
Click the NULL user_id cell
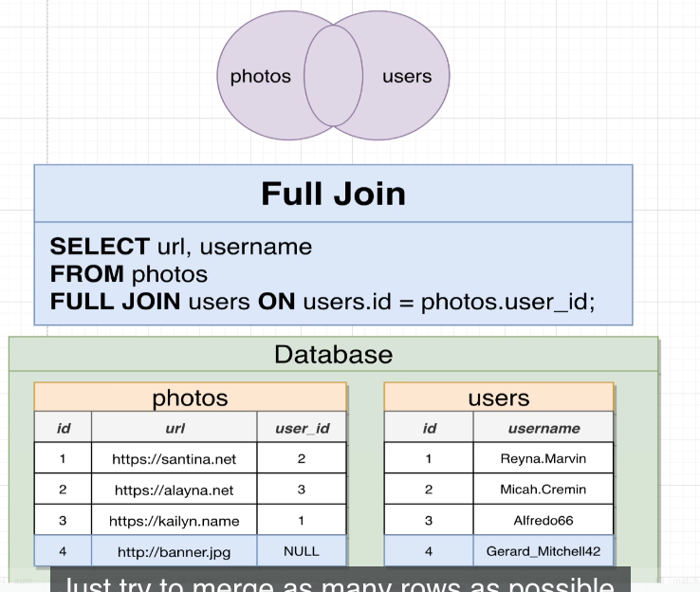[x=302, y=551]
